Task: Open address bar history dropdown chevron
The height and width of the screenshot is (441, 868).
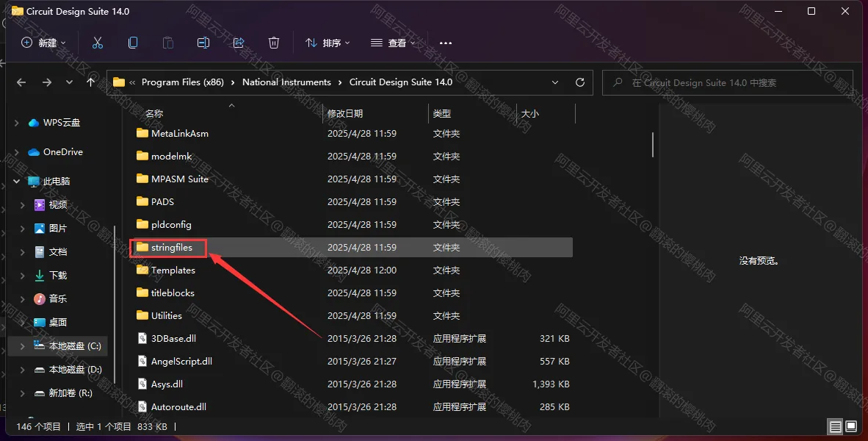Action: click(555, 82)
